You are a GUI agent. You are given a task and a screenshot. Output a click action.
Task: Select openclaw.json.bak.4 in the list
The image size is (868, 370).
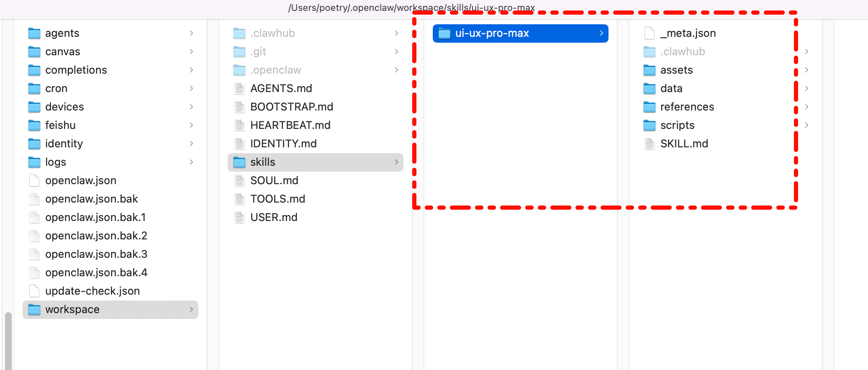coord(96,272)
